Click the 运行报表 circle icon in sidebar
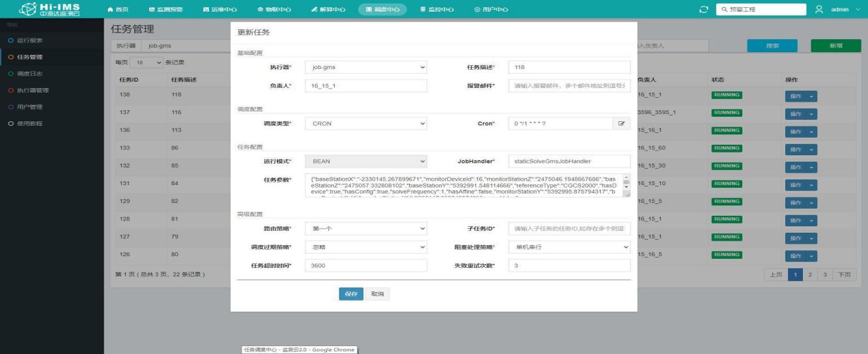 pos(10,41)
